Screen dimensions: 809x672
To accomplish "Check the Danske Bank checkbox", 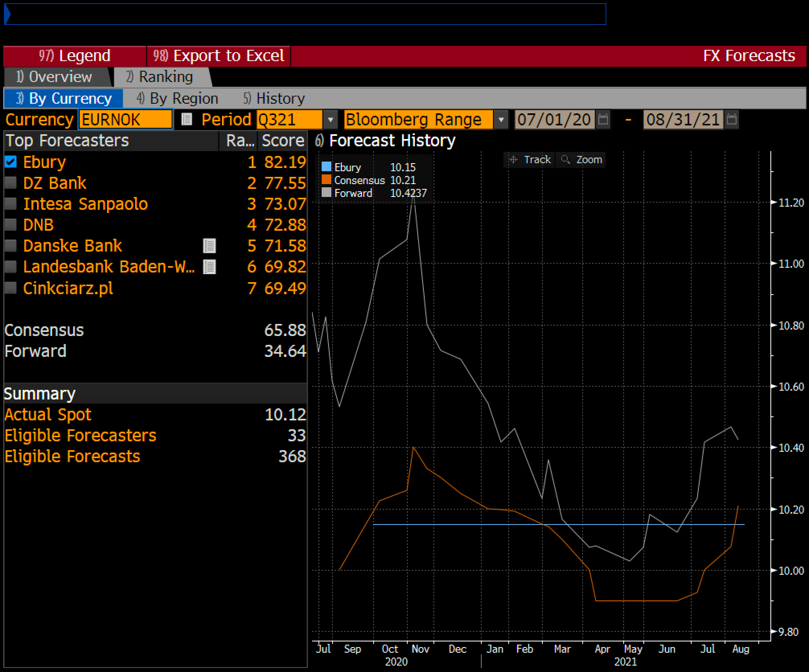I will click(x=10, y=246).
